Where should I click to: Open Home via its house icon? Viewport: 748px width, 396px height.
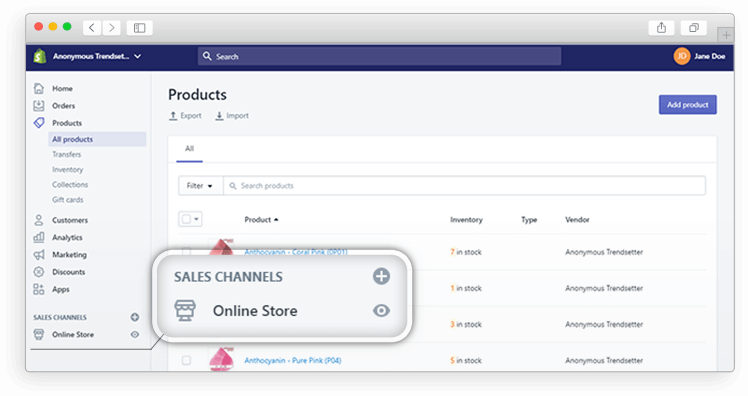39,88
